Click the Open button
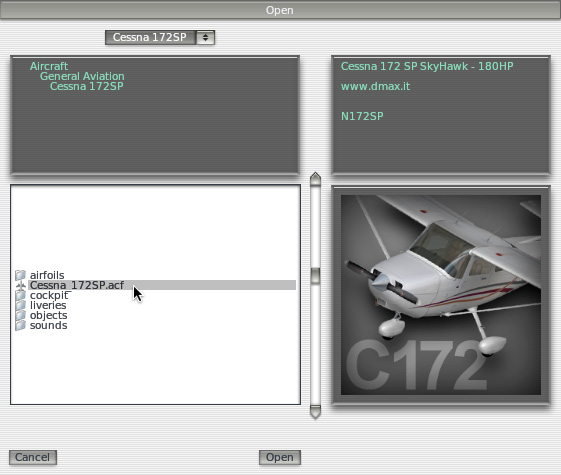 pos(280,457)
